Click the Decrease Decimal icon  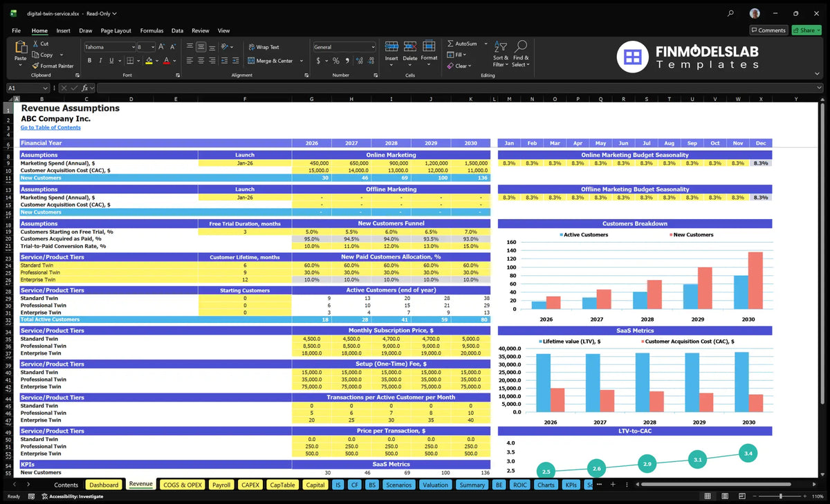371,61
